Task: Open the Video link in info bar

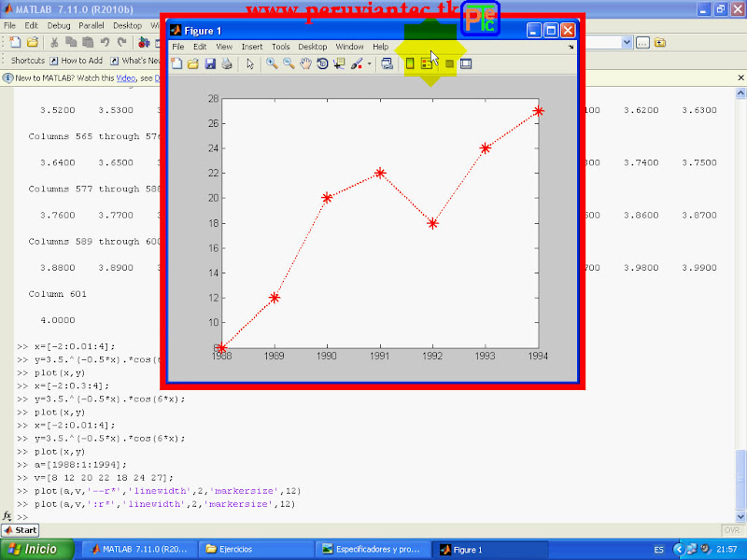Action: click(x=126, y=78)
